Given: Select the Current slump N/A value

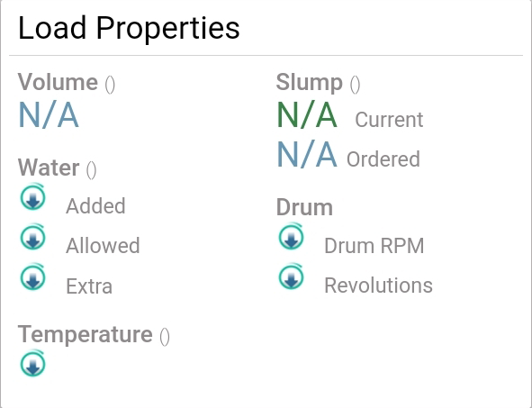Looking at the screenshot, I should tap(307, 115).
